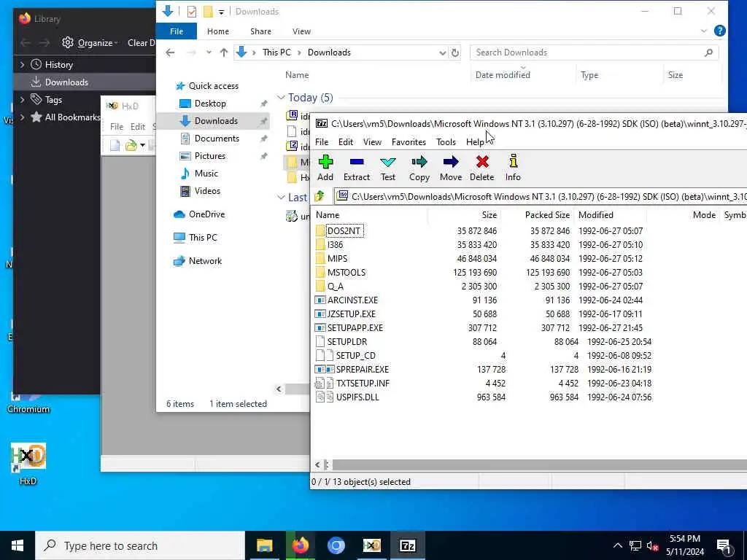Select the I386 folder icon
This screenshot has width=747, height=560.
click(x=321, y=245)
